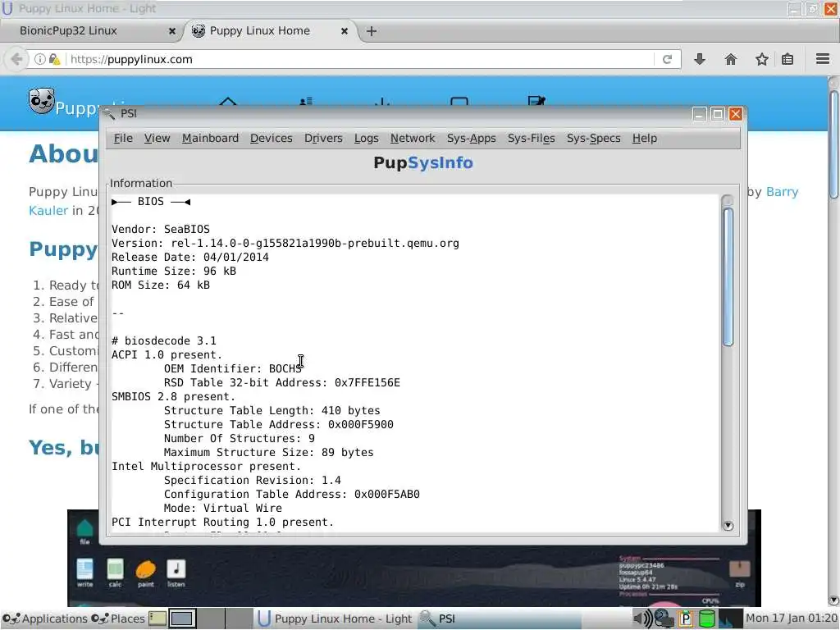This screenshot has width=840, height=630.
Task: Open the Sys-Files menu
Action: [x=531, y=138]
